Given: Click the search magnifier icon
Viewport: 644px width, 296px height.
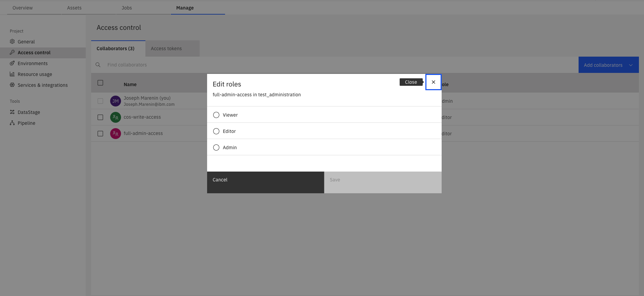Looking at the screenshot, I should 98,65.
